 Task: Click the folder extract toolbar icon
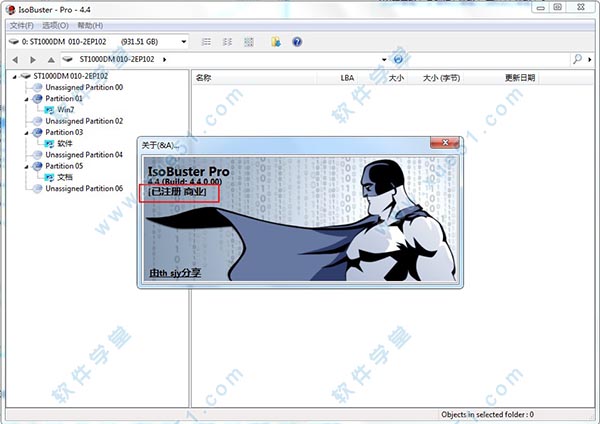(276, 42)
